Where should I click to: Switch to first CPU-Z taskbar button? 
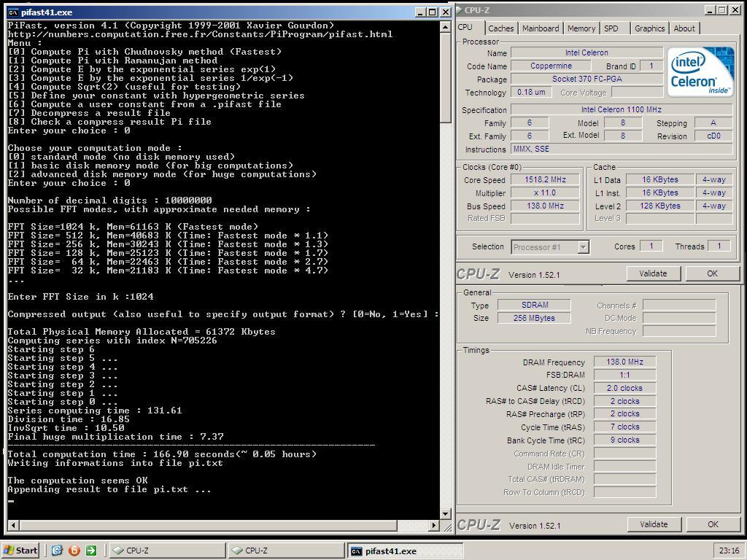click(167, 551)
